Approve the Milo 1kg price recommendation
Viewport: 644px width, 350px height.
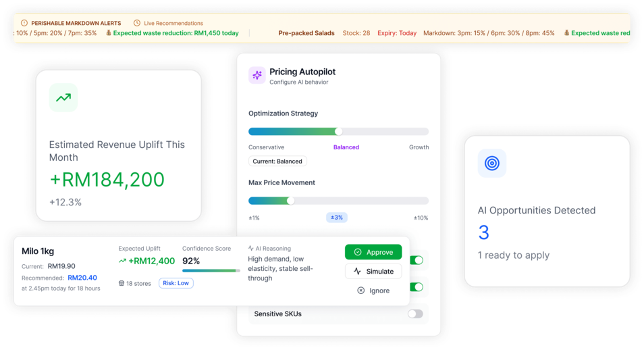click(x=373, y=252)
